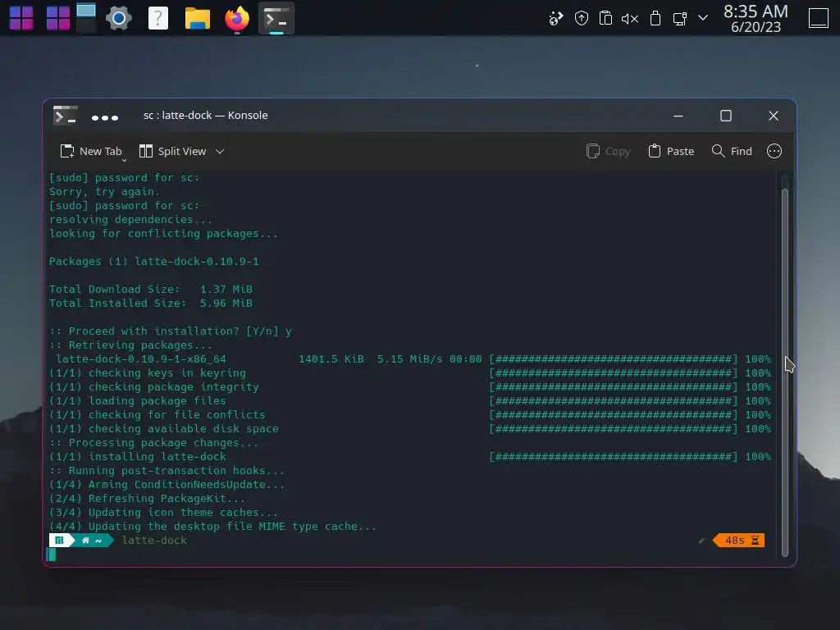Open a New Tab in Konsole

[x=90, y=152]
